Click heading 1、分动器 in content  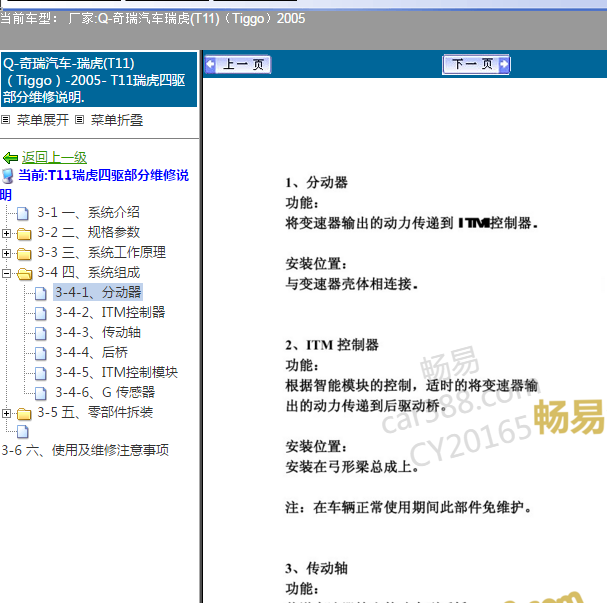[316, 182]
